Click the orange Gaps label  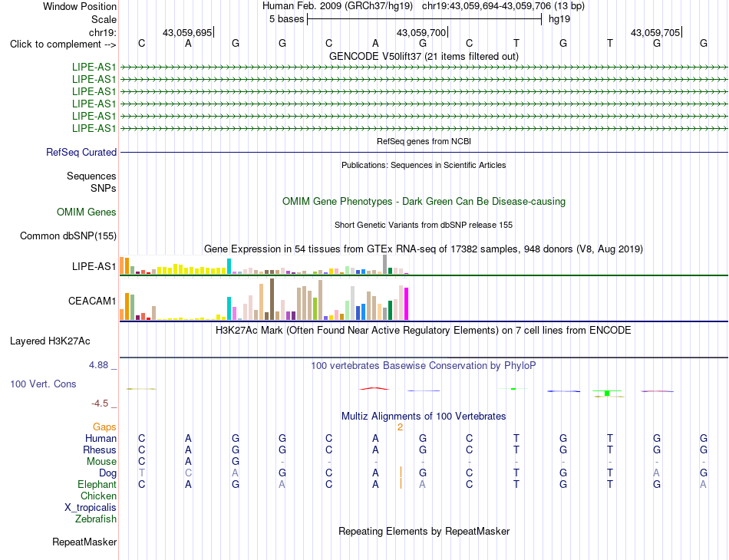coord(104,427)
